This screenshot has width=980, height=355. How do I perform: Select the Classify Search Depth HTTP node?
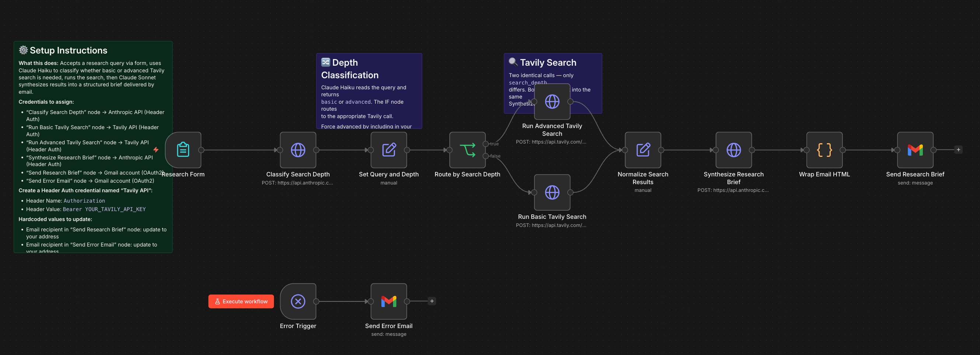[298, 150]
